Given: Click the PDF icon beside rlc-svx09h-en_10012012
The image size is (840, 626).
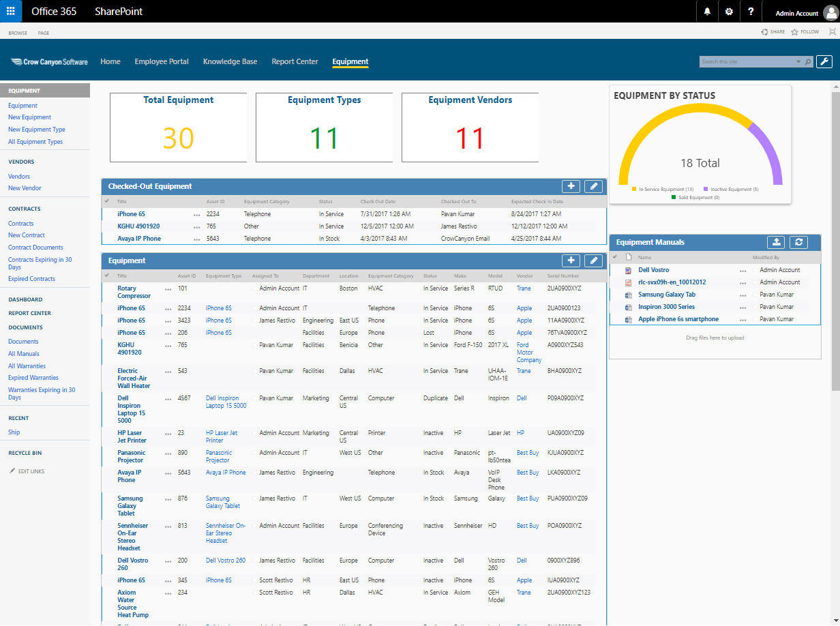Looking at the screenshot, I should tap(628, 282).
